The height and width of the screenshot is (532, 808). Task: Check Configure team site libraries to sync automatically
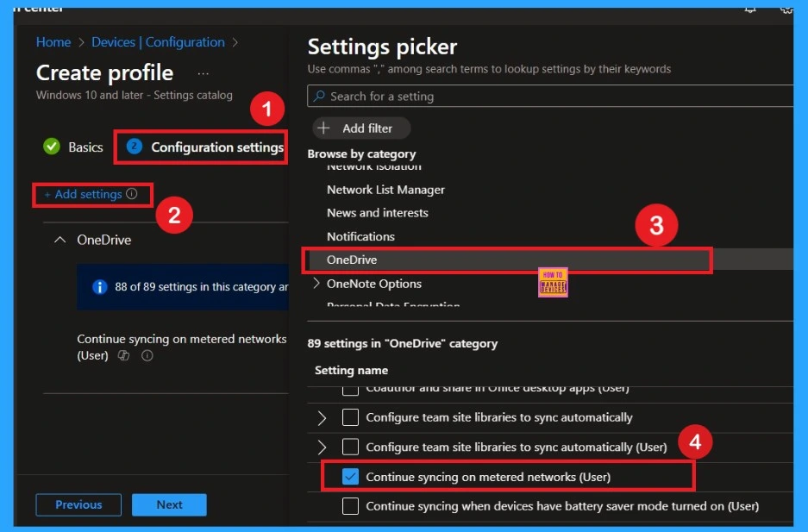click(350, 417)
